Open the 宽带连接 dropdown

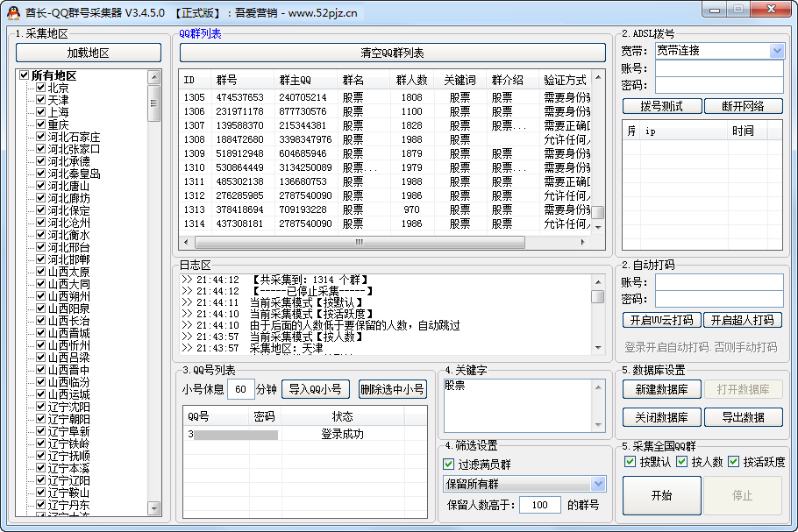[776, 51]
